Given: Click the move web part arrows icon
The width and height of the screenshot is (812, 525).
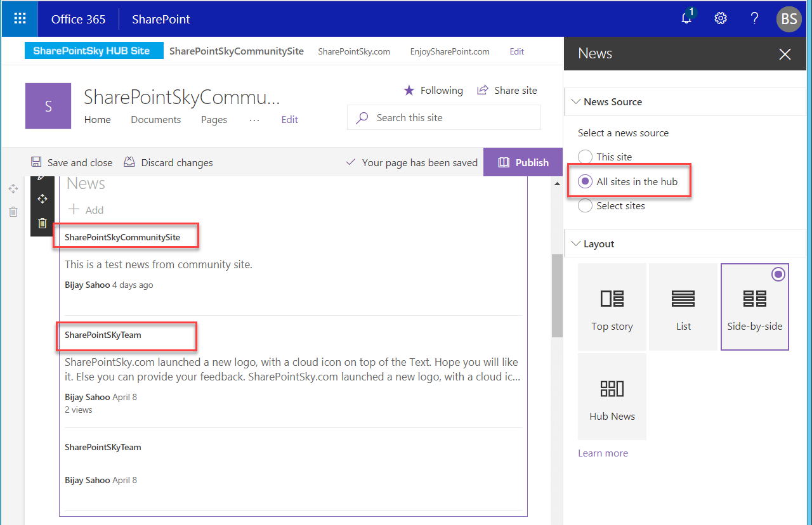Looking at the screenshot, I should (42, 198).
